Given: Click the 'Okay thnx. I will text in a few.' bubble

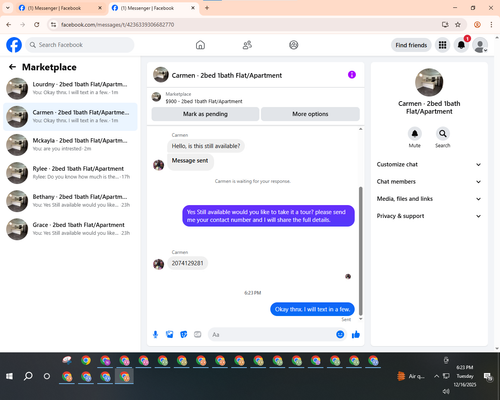Looking at the screenshot, I should click(312, 309).
